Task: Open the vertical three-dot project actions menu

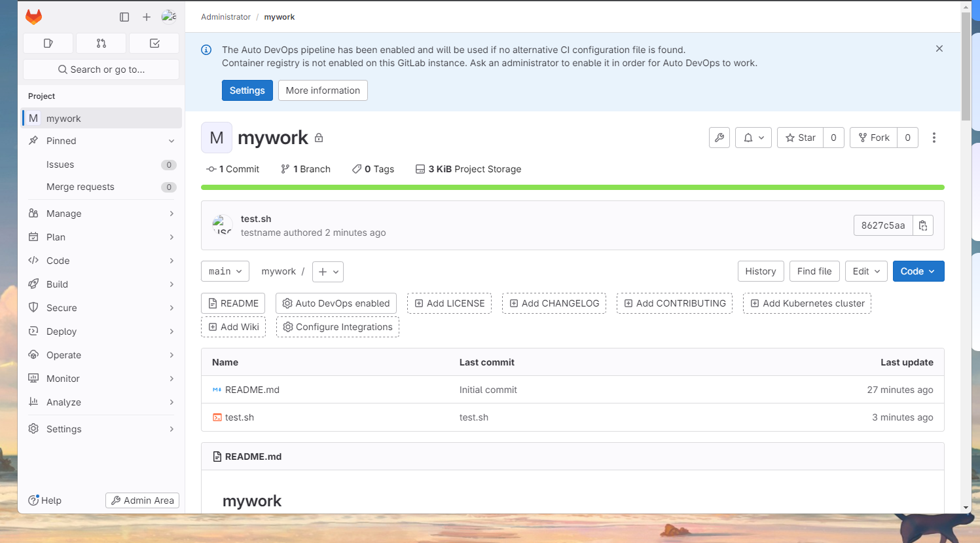Action: click(x=934, y=138)
